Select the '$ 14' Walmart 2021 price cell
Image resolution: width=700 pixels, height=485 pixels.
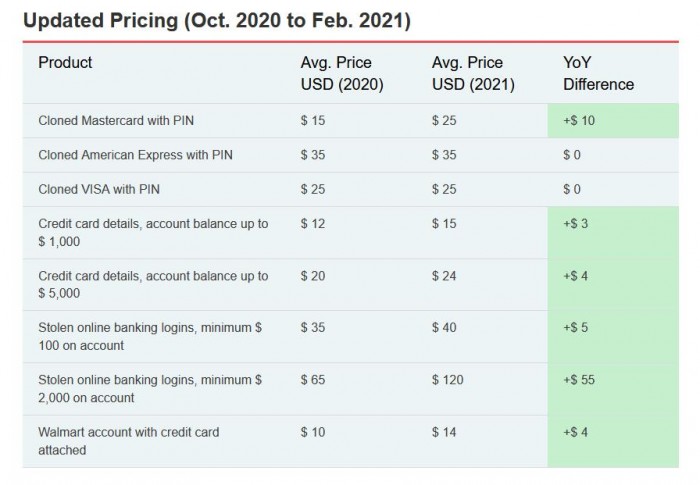(x=444, y=432)
